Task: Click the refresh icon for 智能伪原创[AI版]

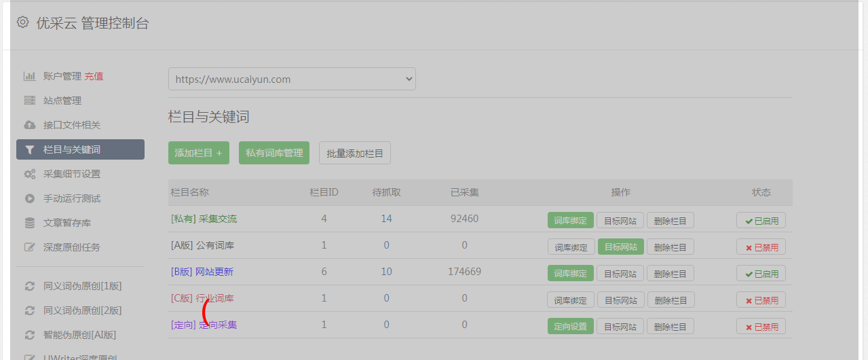Action: [x=30, y=335]
